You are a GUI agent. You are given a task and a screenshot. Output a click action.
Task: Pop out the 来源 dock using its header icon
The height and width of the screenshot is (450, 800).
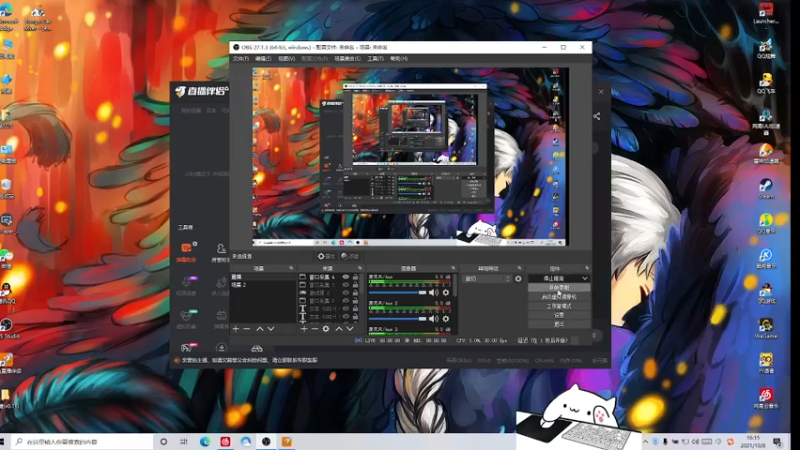[x=360, y=268]
